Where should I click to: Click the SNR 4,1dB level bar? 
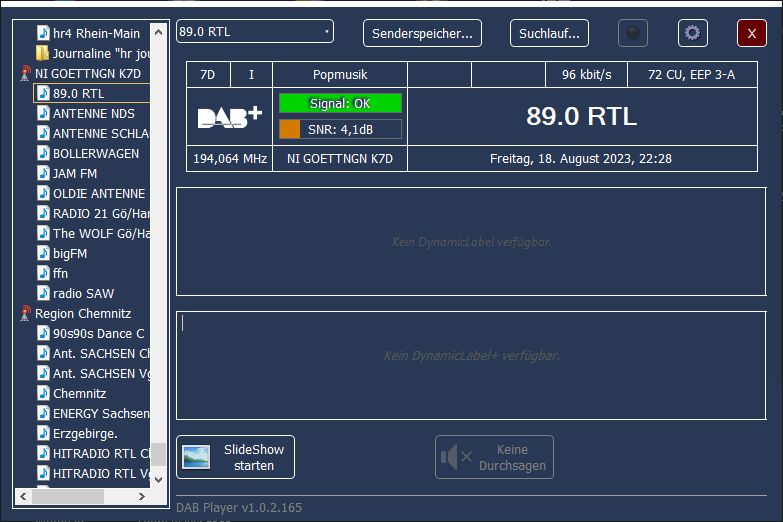coord(340,128)
